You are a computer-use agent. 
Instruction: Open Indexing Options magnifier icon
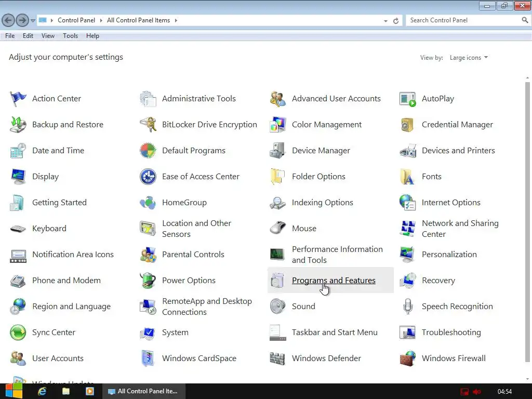click(277, 203)
